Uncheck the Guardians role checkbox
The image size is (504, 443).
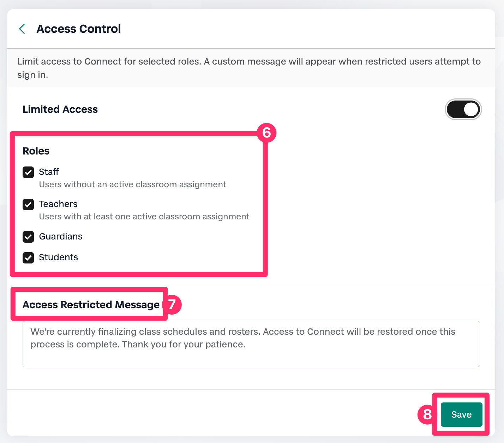[28, 237]
